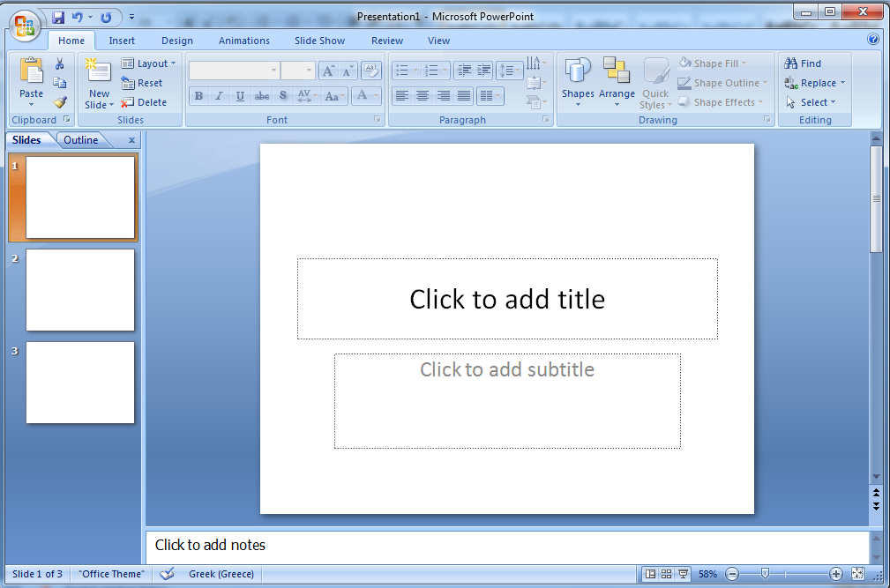Toggle underline formatting
Image resolution: width=890 pixels, height=588 pixels.
pos(240,96)
